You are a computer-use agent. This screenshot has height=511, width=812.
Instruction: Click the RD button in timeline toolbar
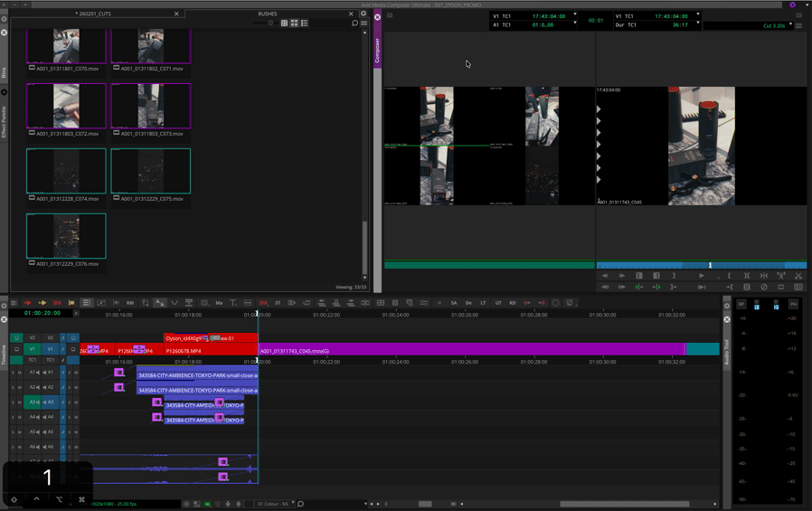pos(513,303)
